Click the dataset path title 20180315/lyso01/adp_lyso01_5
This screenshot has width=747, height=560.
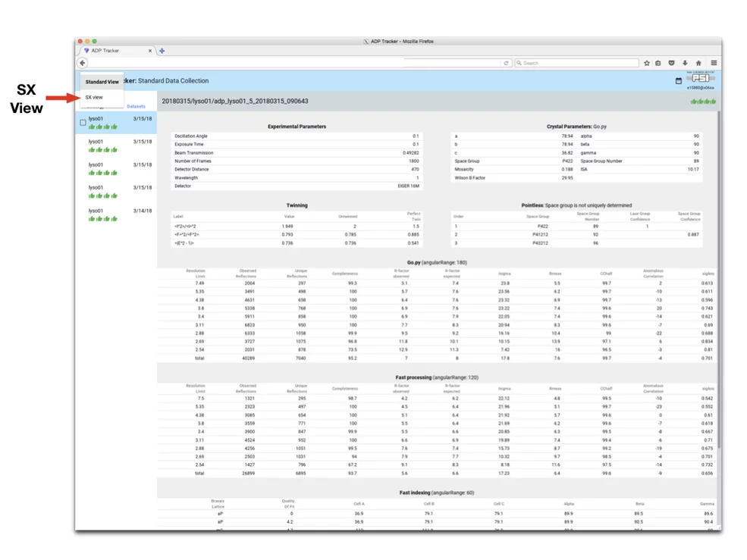[235, 102]
